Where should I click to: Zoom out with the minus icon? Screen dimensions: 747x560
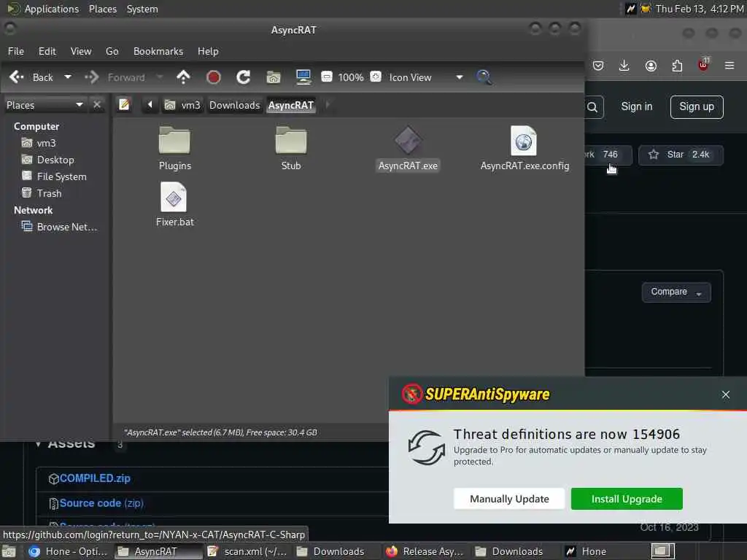[x=327, y=77]
